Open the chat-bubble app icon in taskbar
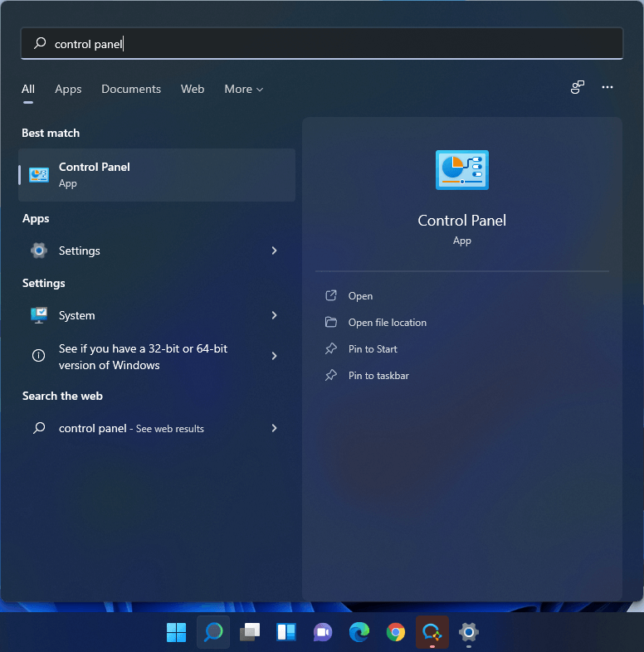Image resolution: width=644 pixels, height=652 pixels. [432, 632]
